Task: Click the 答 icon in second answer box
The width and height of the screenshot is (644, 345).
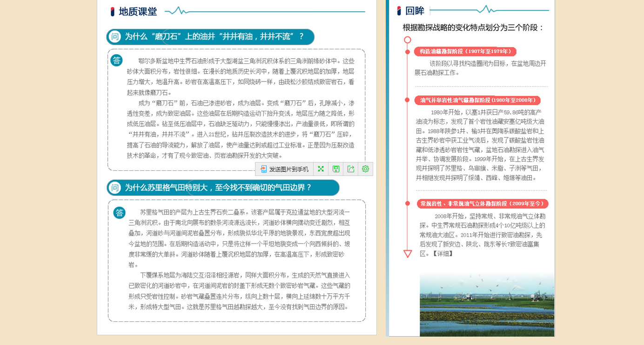Action: click(120, 213)
